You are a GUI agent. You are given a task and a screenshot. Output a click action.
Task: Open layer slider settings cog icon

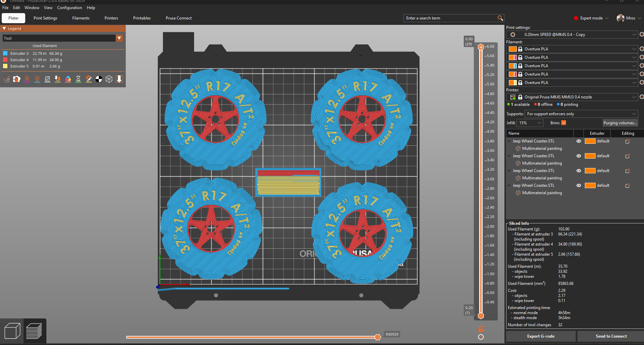coord(481,337)
